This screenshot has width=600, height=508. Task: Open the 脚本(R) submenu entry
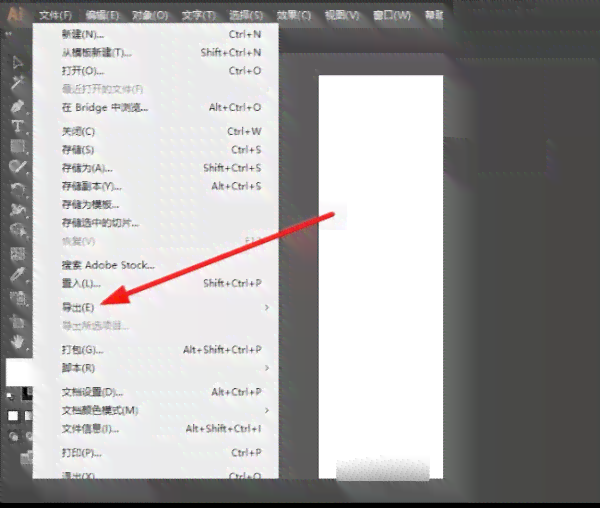click(156, 368)
